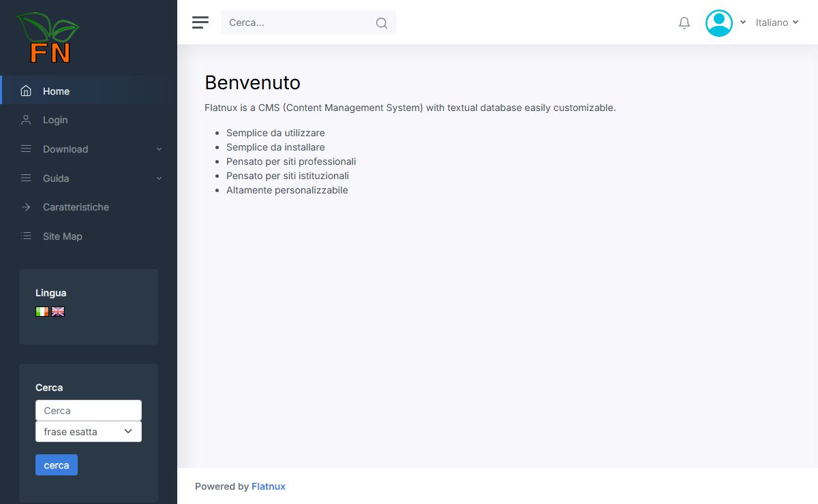
Task: Click the Flatnux CMS description sentence
Action: point(410,108)
